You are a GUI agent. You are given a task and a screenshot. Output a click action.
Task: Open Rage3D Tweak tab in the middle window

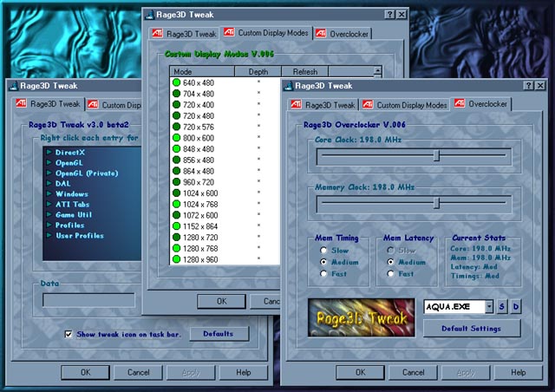185,34
